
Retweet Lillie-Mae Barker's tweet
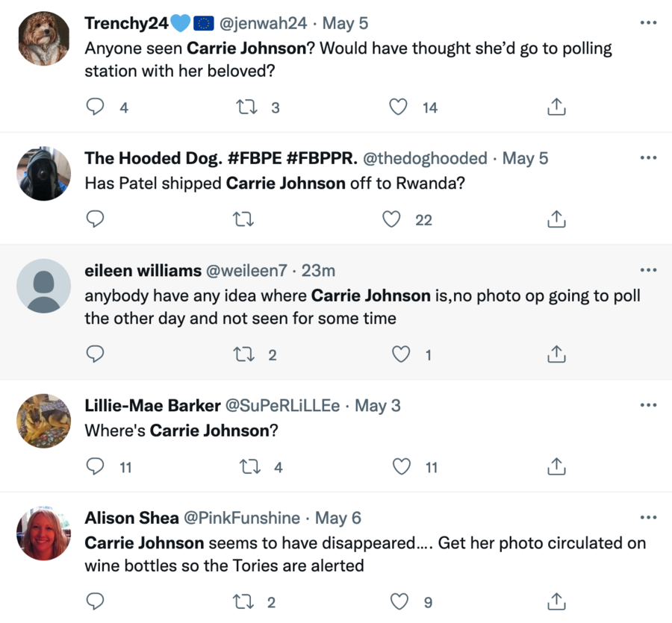[x=249, y=467]
